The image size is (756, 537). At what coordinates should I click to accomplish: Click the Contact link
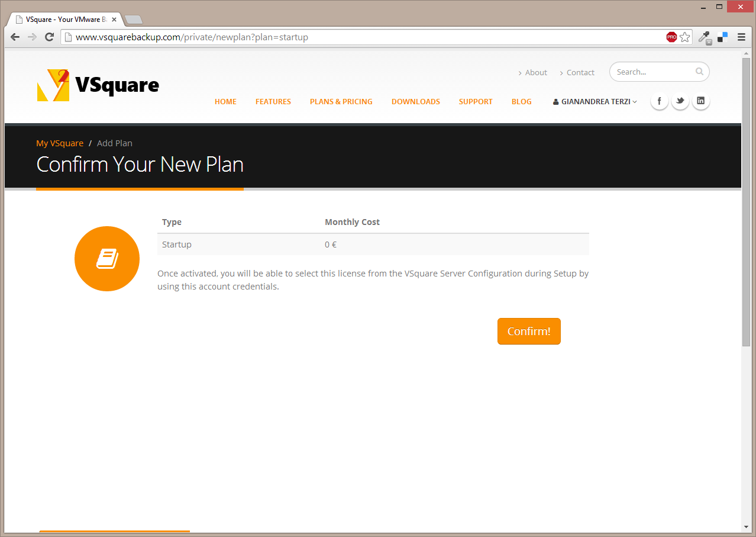[x=580, y=72]
